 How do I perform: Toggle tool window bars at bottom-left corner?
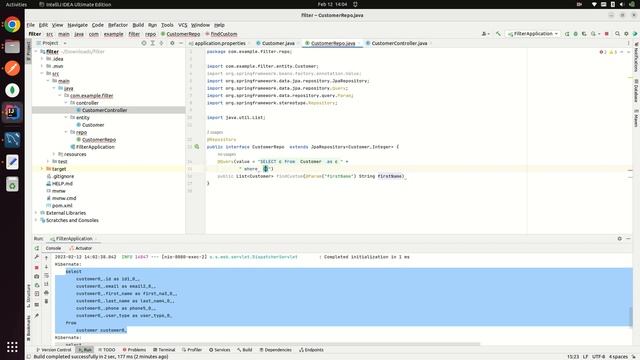point(29,357)
